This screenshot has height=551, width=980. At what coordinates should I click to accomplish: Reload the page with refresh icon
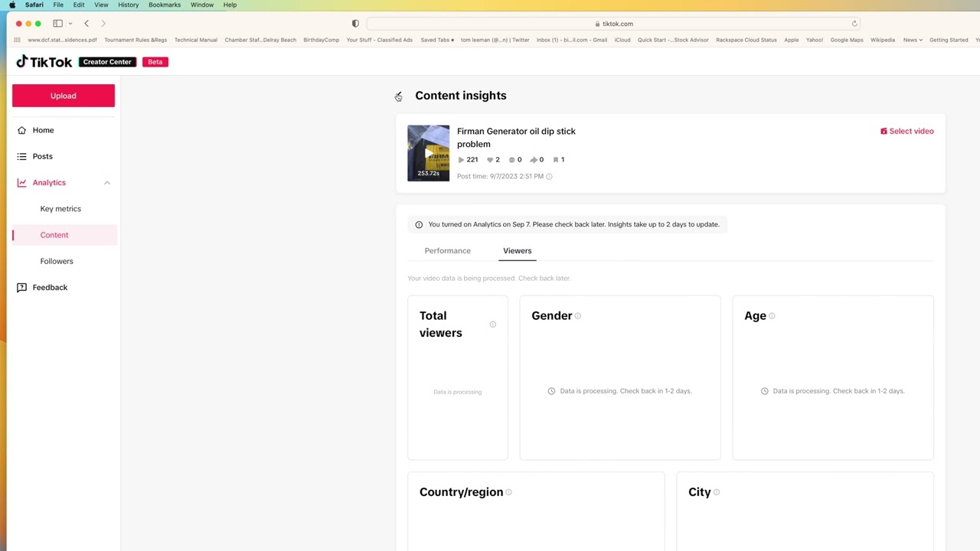pyautogui.click(x=854, y=24)
